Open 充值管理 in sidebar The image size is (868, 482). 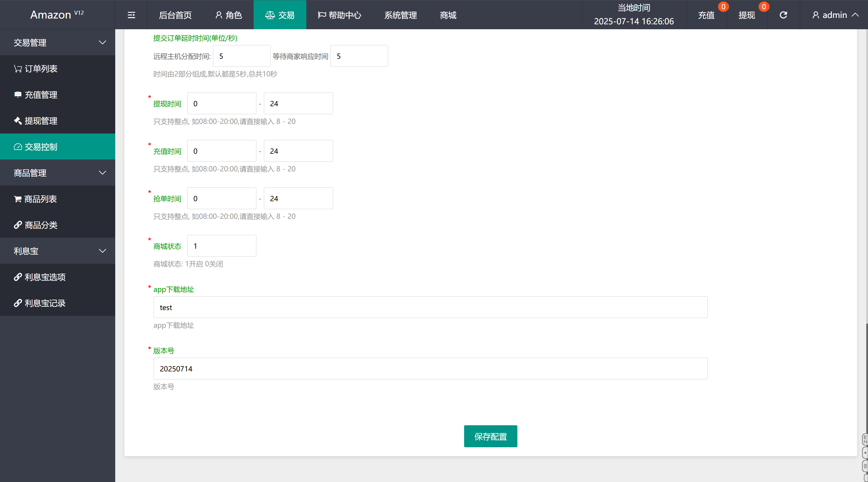tap(41, 95)
